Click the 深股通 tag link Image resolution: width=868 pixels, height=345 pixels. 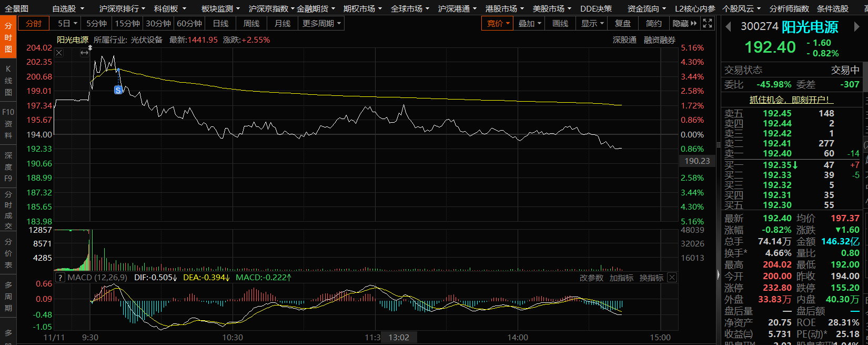coord(624,40)
